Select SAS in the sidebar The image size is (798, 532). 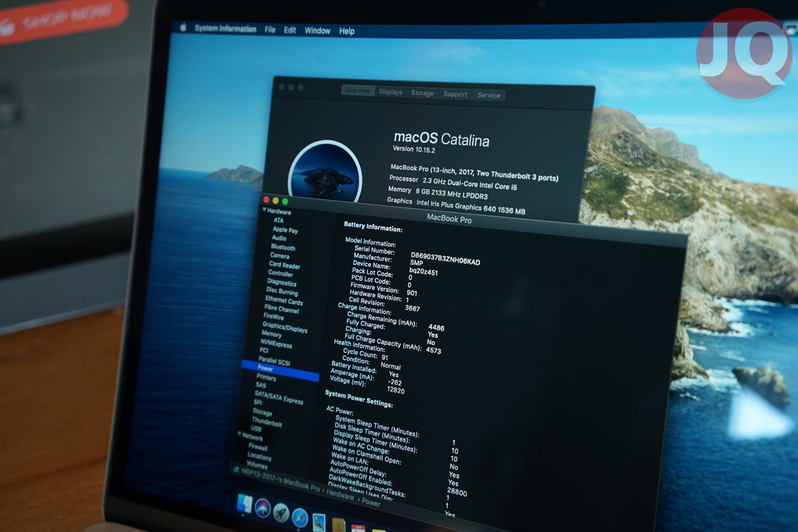point(261,385)
